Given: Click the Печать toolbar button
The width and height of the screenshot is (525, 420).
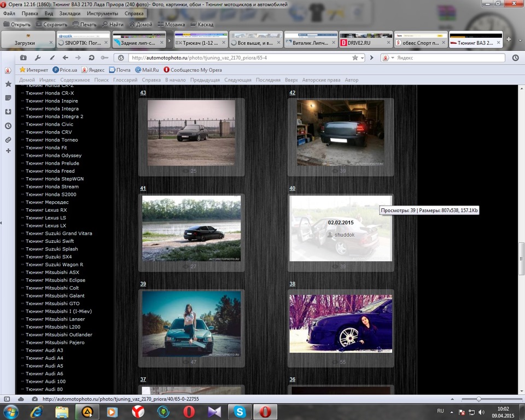Looking at the screenshot, I should 84,24.
